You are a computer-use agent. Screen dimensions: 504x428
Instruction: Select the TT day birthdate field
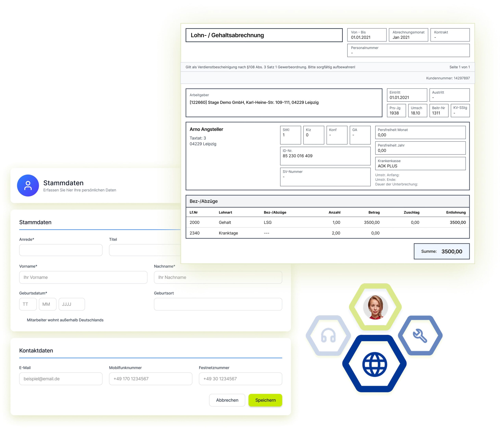28,304
